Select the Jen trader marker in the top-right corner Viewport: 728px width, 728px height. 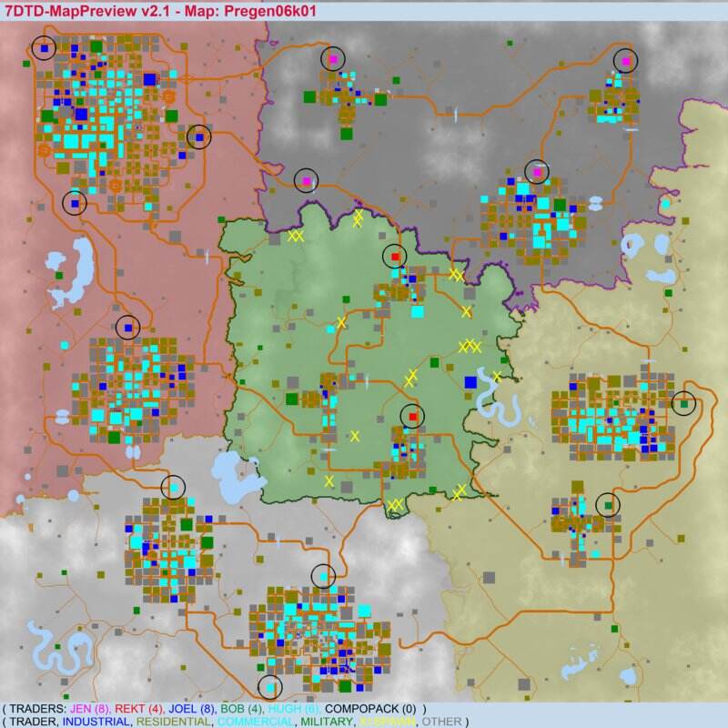click(x=625, y=61)
